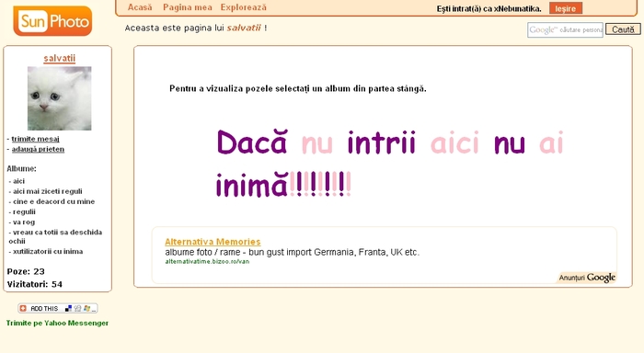Click the Anunțuri Google label
Image resolution: width=644 pixels, height=353 pixels.
pyautogui.click(x=587, y=278)
